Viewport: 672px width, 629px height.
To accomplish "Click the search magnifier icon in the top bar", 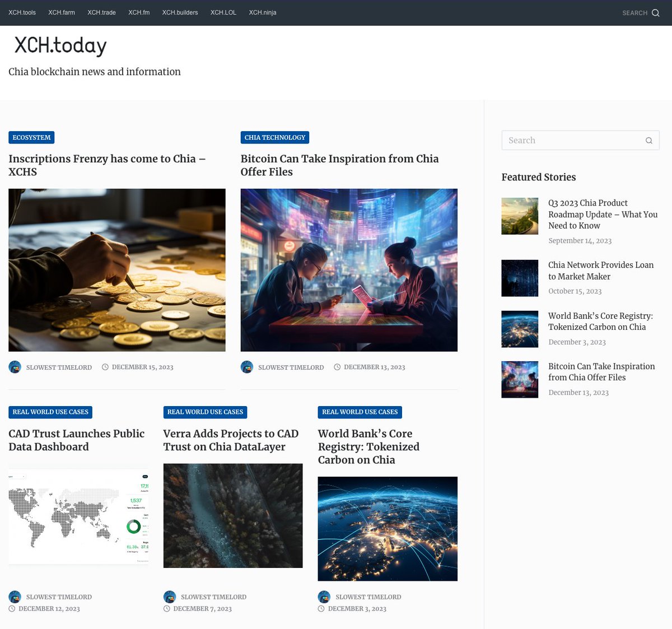I will (x=655, y=12).
